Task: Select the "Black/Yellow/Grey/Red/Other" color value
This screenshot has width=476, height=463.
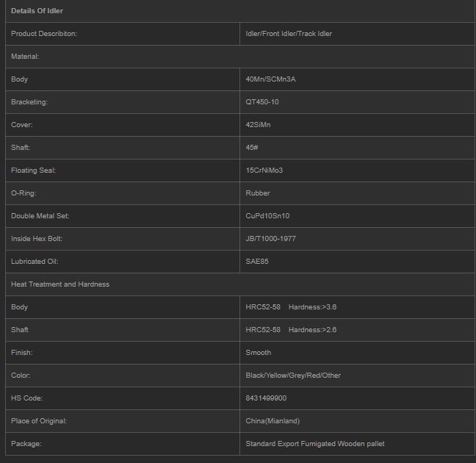Action: pyautogui.click(x=293, y=376)
